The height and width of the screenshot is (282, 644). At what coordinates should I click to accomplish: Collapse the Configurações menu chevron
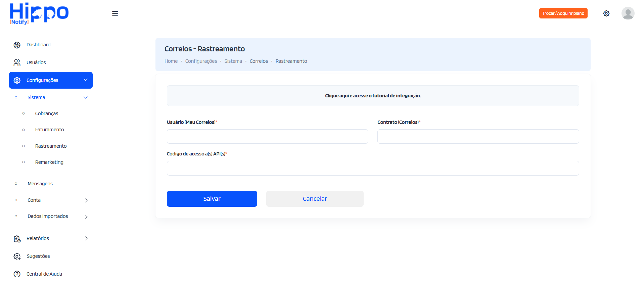click(86, 80)
